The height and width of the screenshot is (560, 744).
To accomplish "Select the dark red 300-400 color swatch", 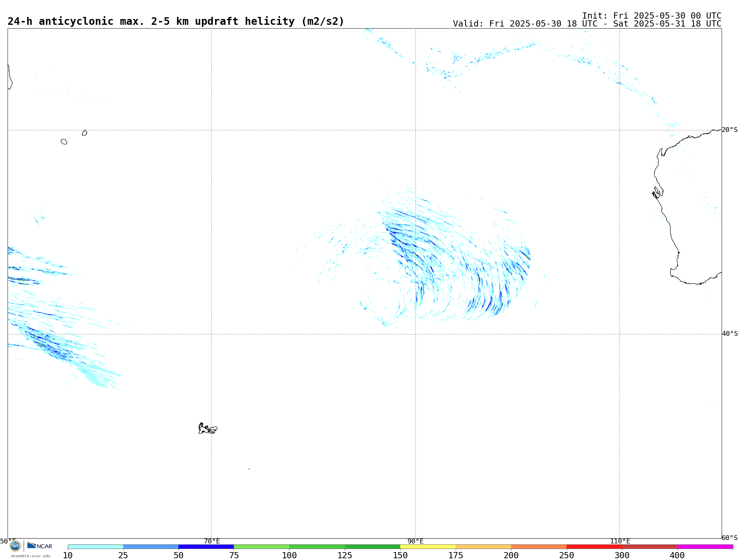I will [x=650, y=547].
